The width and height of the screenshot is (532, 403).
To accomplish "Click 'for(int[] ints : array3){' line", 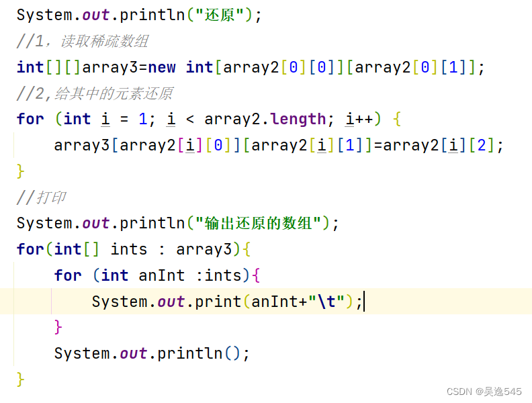I will coord(134,249).
